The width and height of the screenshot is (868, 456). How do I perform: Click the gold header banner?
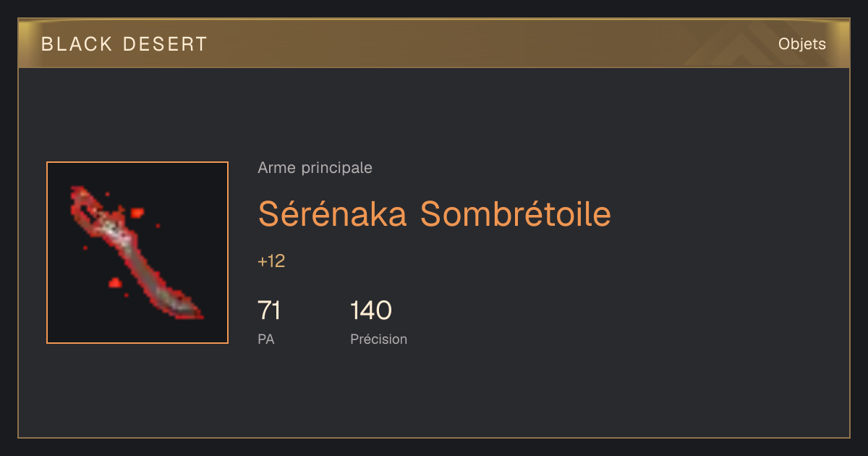click(x=434, y=43)
